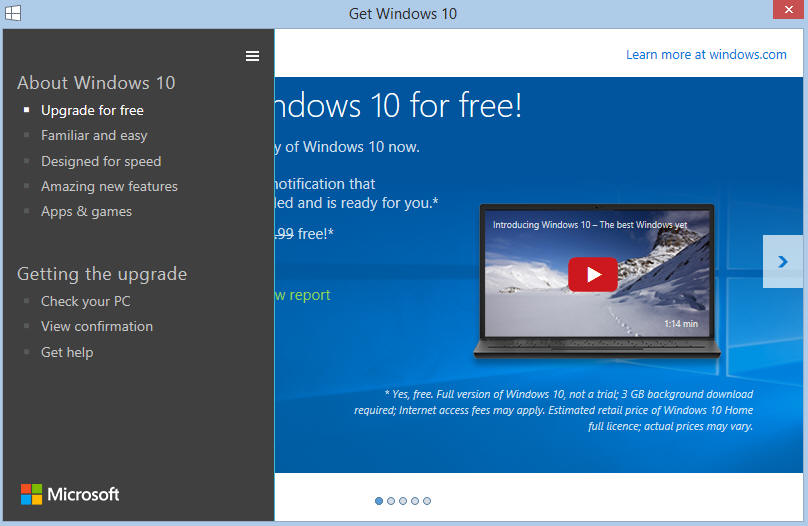Jump to the second pagination dot
The width and height of the screenshot is (808, 526).
391,501
